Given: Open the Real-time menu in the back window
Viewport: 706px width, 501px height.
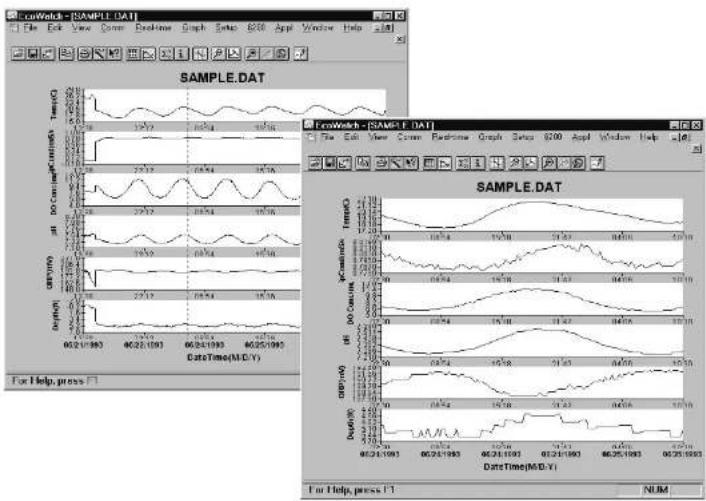Looking at the screenshot, I should 154,28.
